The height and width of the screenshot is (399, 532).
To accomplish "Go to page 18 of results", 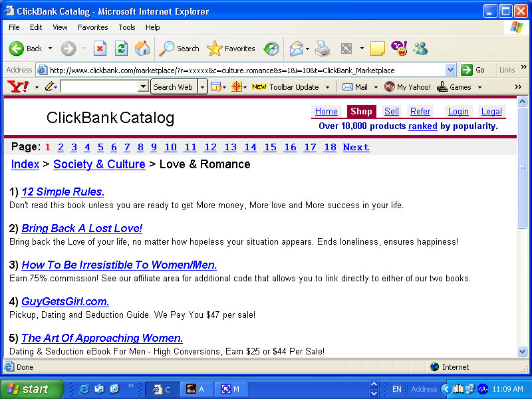I will (330, 147).
